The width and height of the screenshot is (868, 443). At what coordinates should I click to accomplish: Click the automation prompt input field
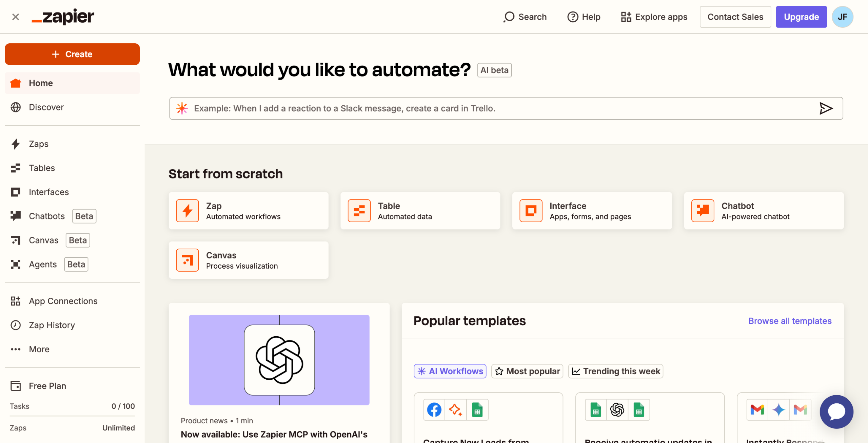tap(506, 108)
